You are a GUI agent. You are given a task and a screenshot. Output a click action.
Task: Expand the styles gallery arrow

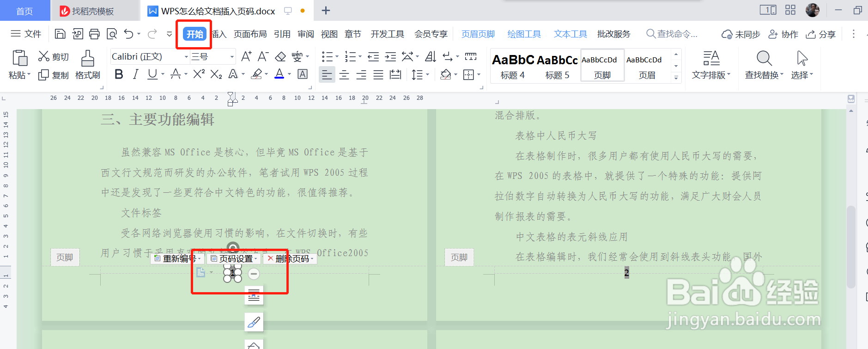[x=676, y=78]
